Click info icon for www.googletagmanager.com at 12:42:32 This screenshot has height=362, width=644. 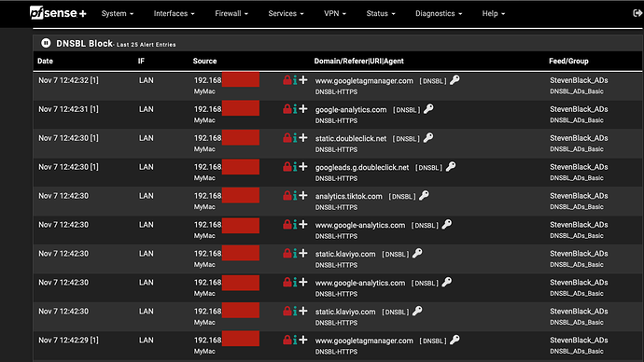pyautogui.click(x=295, y=80)
